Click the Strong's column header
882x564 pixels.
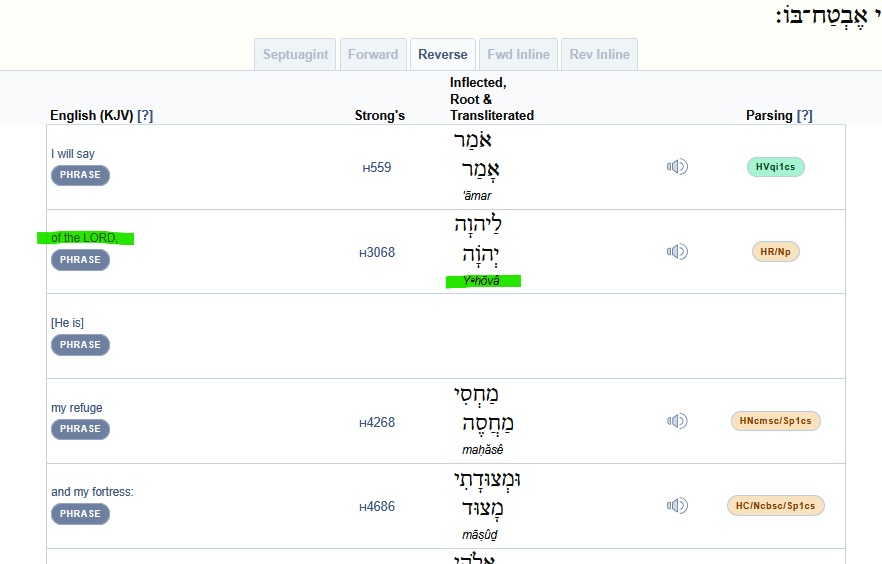(x=380, y=115)
